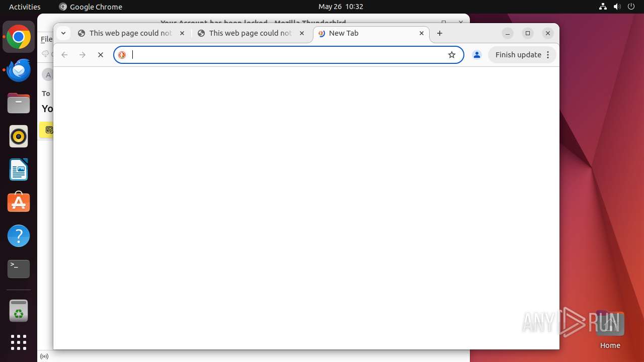This screenshot has width=644, height=362.
Task: Launch Google Chrome from the dock
Action: (x=19, y=37)
